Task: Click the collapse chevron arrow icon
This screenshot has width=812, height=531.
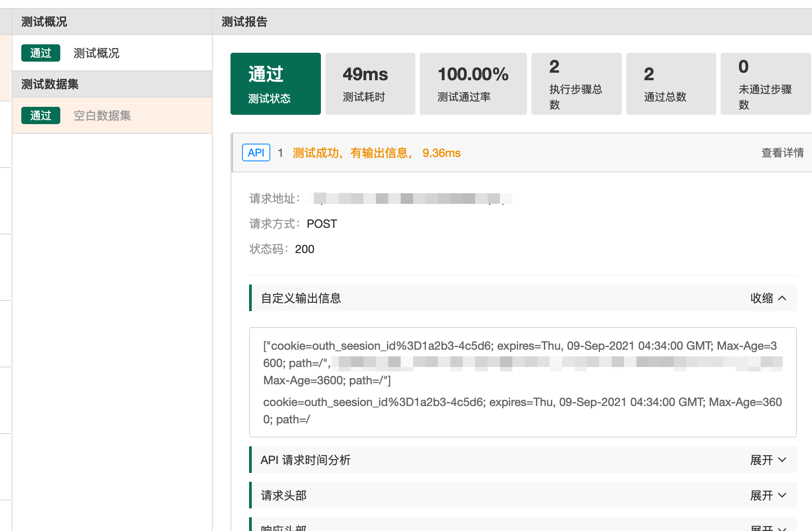Action: [782, 298]
